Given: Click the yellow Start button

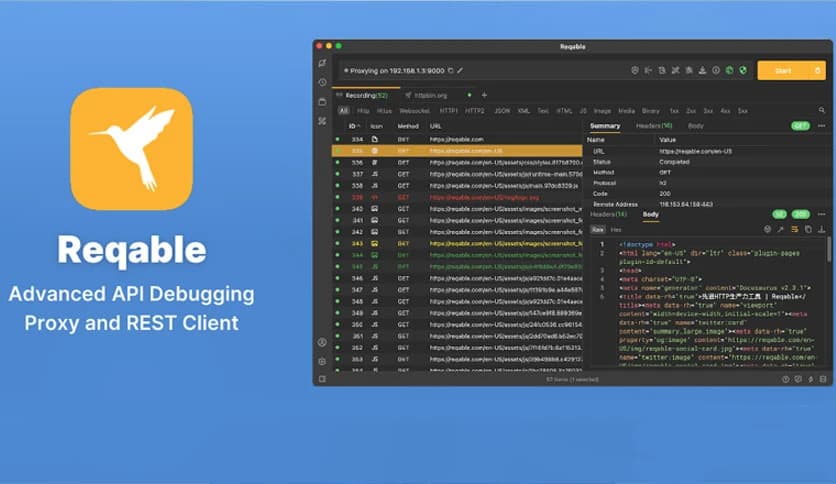Looking at the screenshot, I should [x=783, y=70].
